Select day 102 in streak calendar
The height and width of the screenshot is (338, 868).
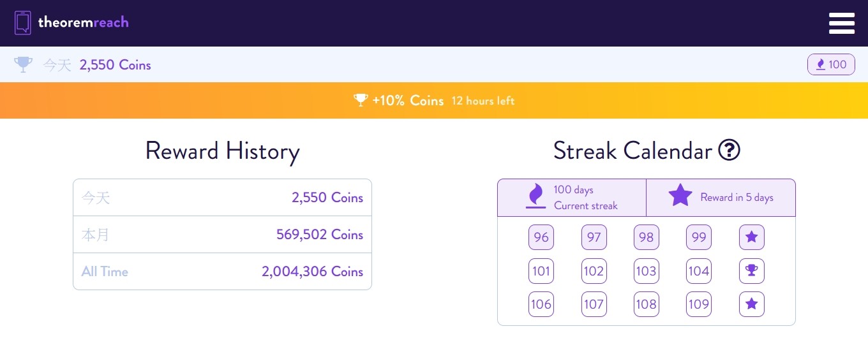594,271
